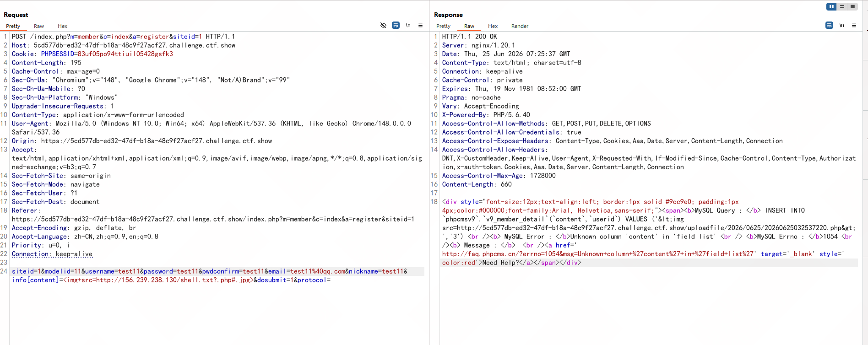This screenshot has width=868, height=345.
Task: Click Access-Control-Max-Age value 1728000
Action: click(x=543, y=176)
